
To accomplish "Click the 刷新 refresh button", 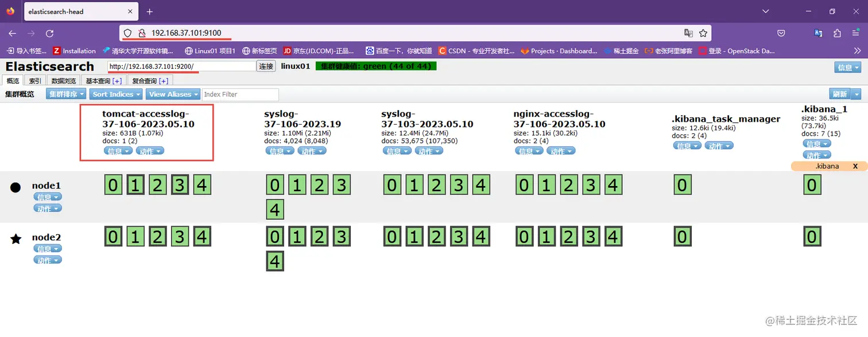I will tap(840, 94).
